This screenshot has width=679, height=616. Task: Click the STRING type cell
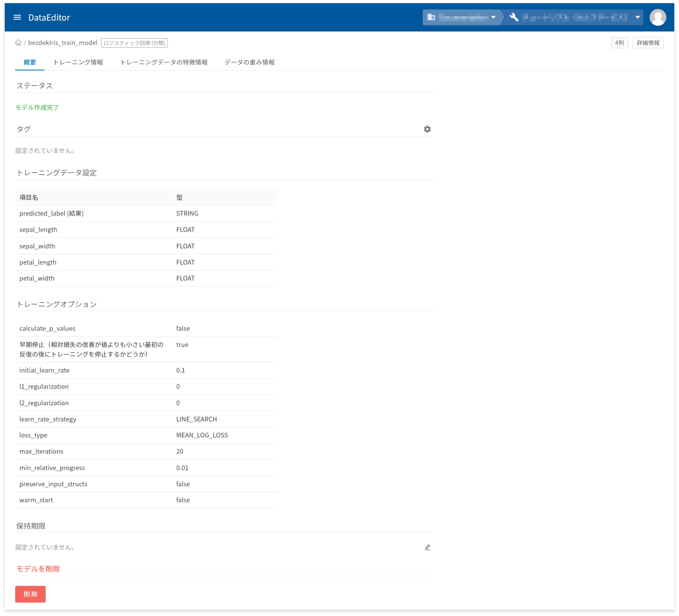pos(187,213)
